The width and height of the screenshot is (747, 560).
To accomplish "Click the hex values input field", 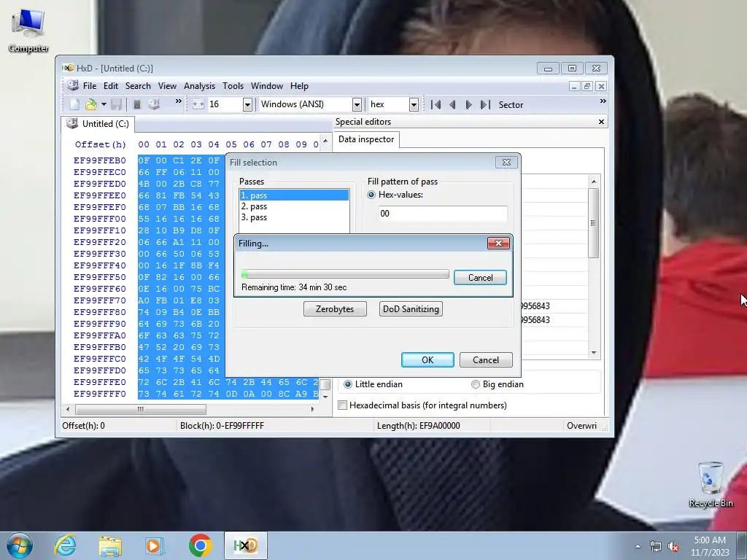I will (443, 214).
